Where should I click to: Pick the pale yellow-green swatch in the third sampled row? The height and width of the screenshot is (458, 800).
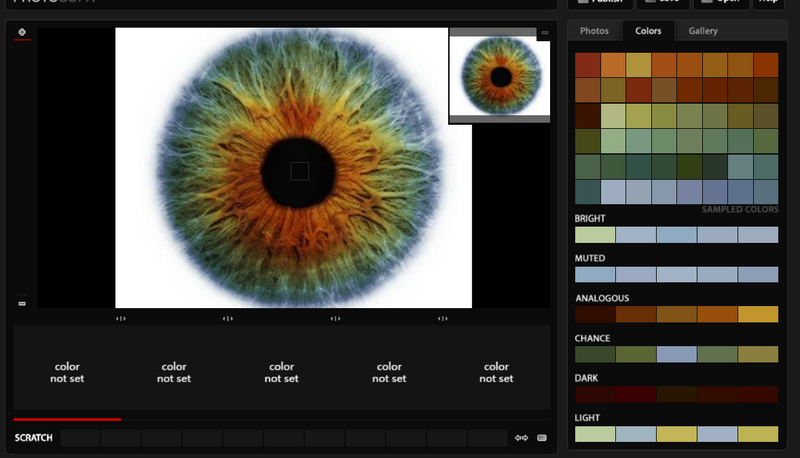613,116
